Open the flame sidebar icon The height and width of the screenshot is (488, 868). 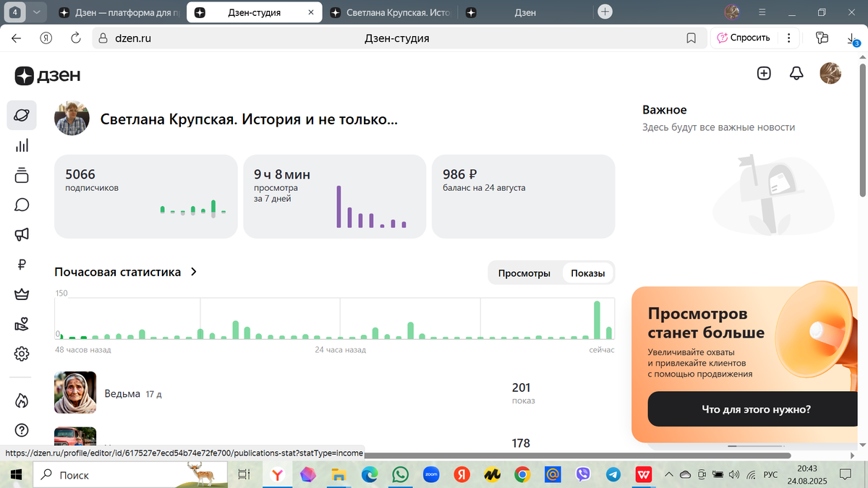click(22, 400)
